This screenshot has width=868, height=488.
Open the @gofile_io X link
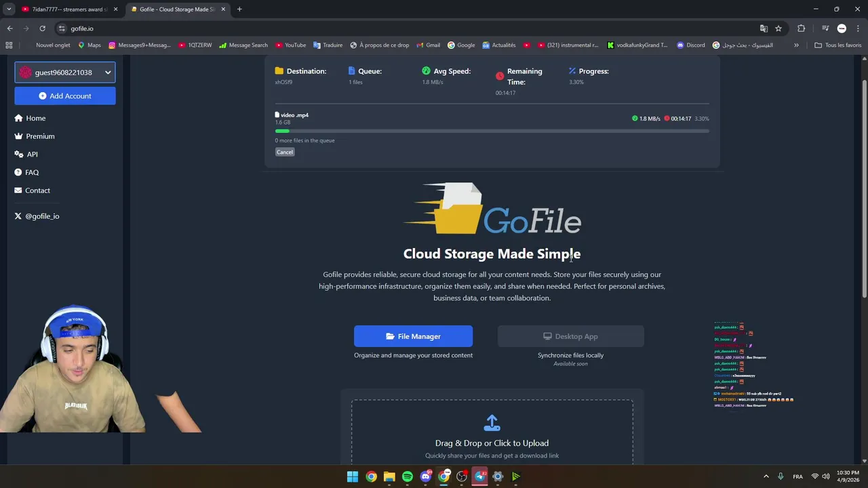37,216
